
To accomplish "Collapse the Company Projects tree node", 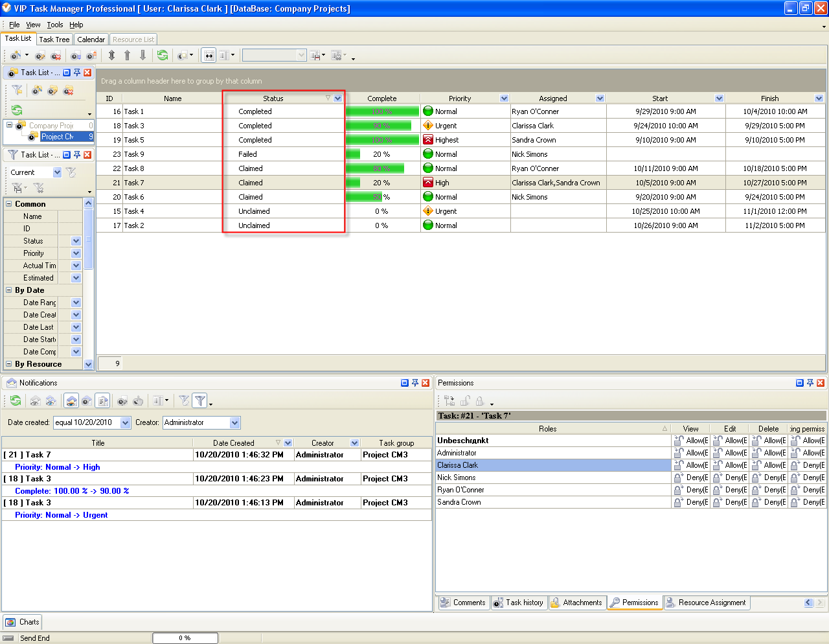I will (x=10, y=125).
